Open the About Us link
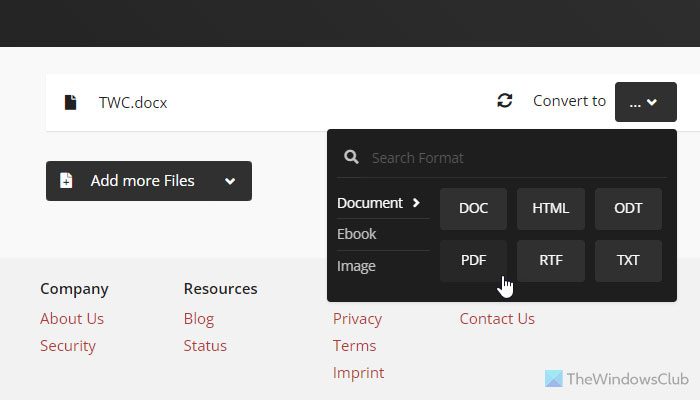Viewport: 700px width, 400px height. [72, 319]
